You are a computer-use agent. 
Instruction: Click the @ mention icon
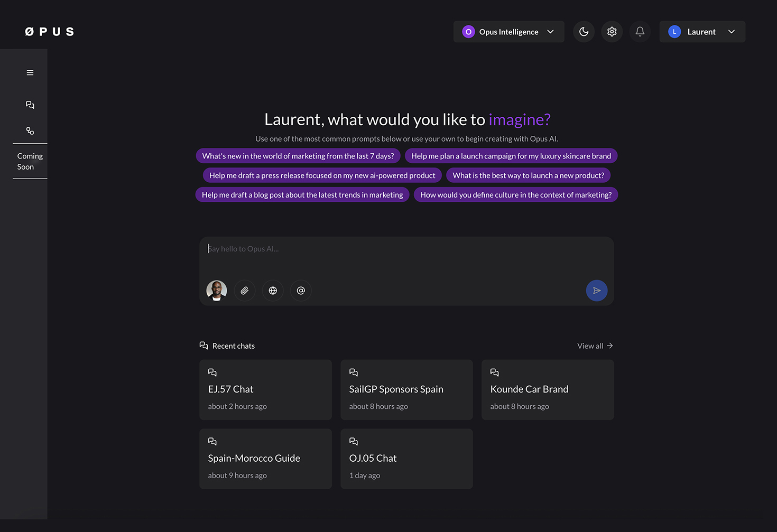(301, 291)
